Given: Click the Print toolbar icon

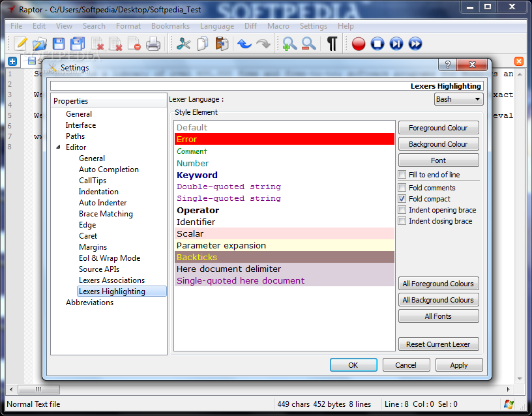Looking at the screenshot, I should point(153,44).
